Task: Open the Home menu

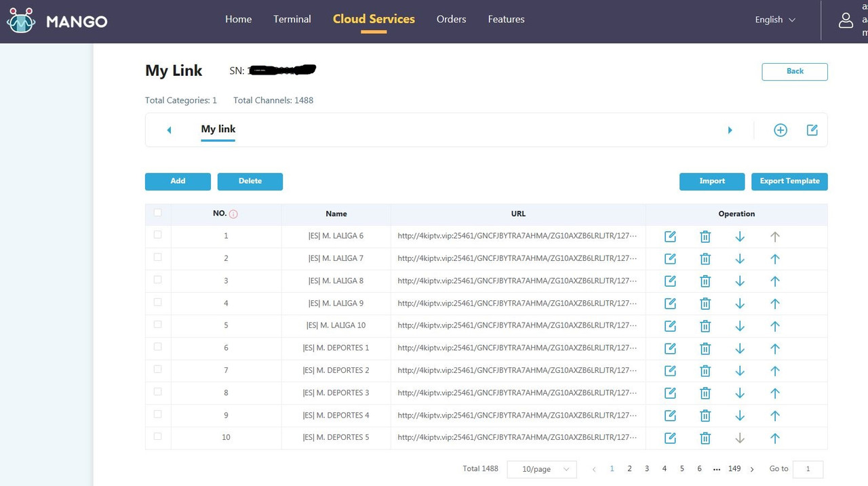Action: click(238, 19)
